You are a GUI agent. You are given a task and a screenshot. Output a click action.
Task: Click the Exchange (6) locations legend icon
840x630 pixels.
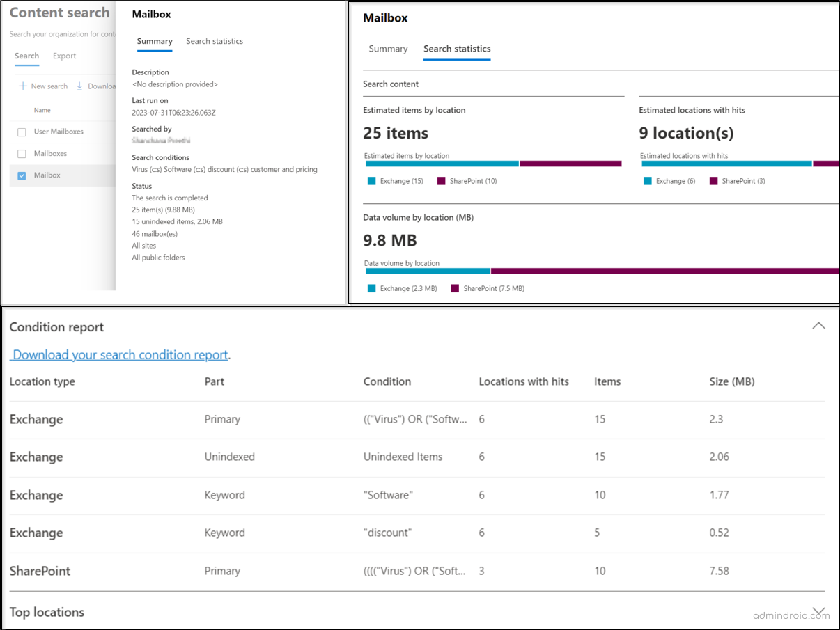coord(647,180)
